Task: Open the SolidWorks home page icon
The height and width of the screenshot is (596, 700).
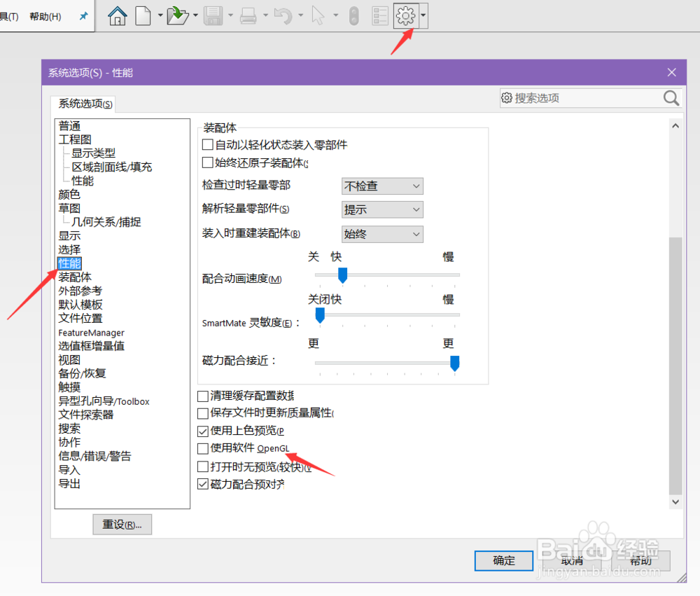Action: point(117,15)
